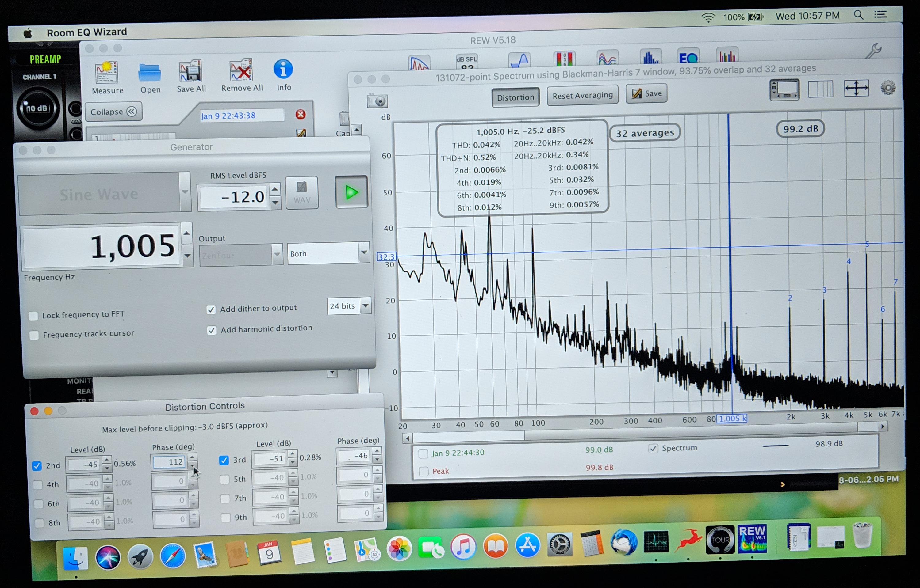Toggle the Spectrum trace checkbox

coord(653,448)
